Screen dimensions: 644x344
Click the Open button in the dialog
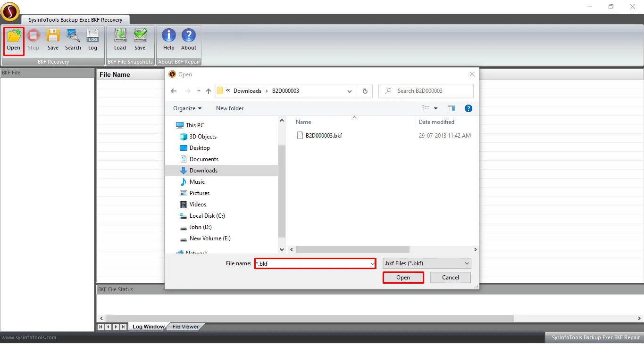click(x=403, y=278)
